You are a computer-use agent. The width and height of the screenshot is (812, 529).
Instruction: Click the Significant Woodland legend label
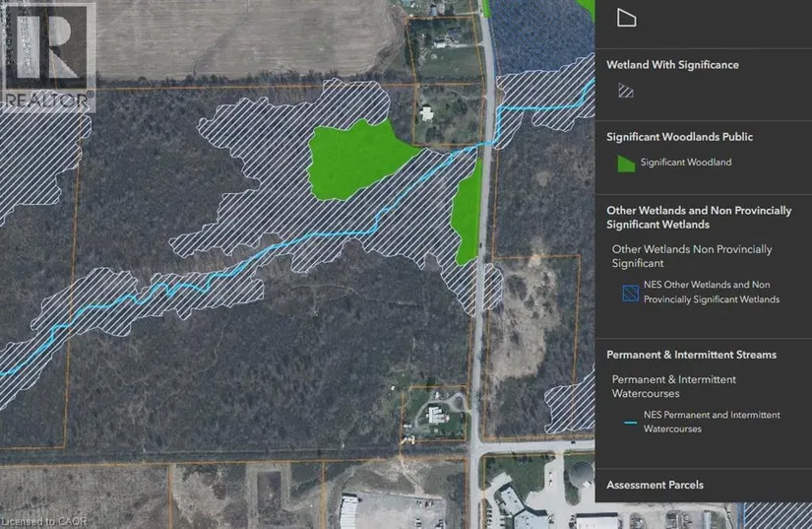click(x=686, y=163)
